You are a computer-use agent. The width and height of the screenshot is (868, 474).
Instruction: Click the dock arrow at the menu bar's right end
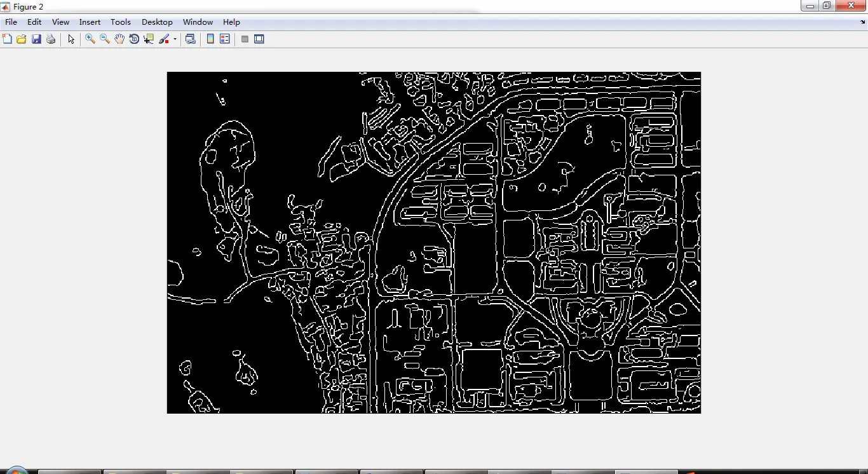862,22
